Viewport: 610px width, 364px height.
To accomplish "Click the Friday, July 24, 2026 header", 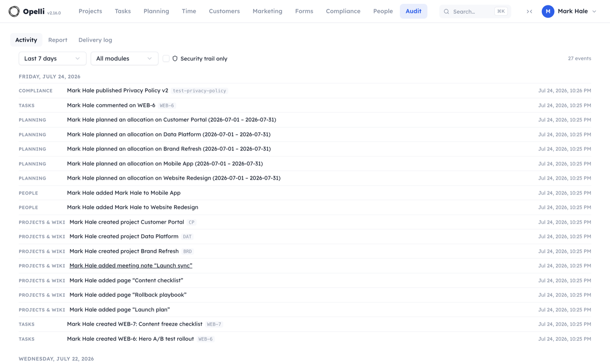I will [x=50, y=77].
